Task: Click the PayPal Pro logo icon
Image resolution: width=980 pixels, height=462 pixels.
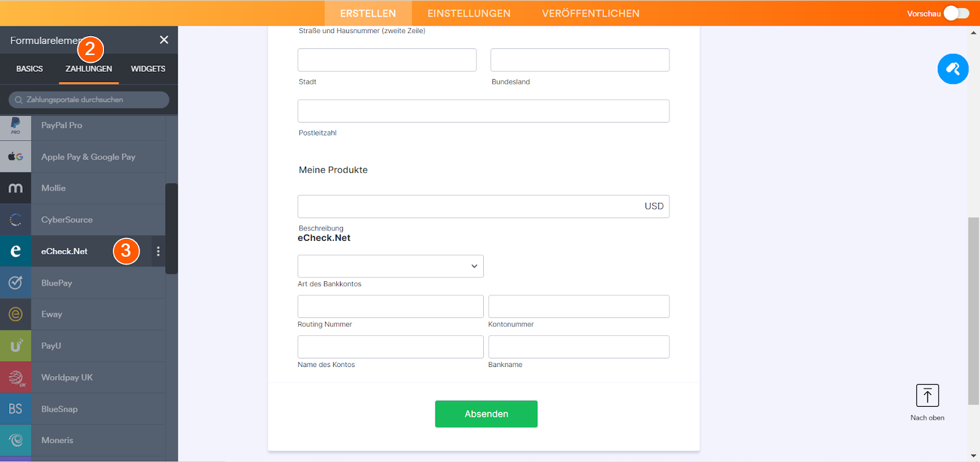Action: [15, 126]
